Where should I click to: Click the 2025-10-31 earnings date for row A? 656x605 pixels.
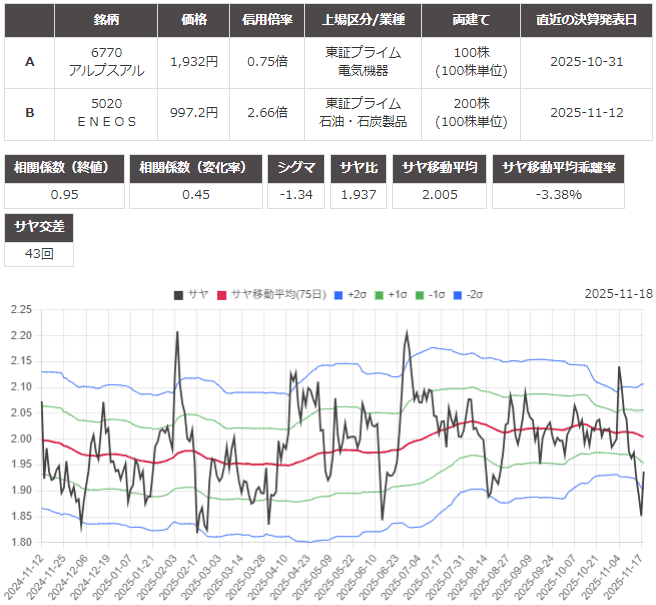pyautogui.click(x=587, y=62)
